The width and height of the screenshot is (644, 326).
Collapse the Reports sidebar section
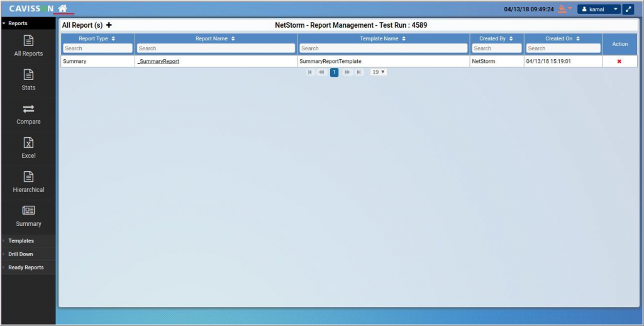(28, 23)
